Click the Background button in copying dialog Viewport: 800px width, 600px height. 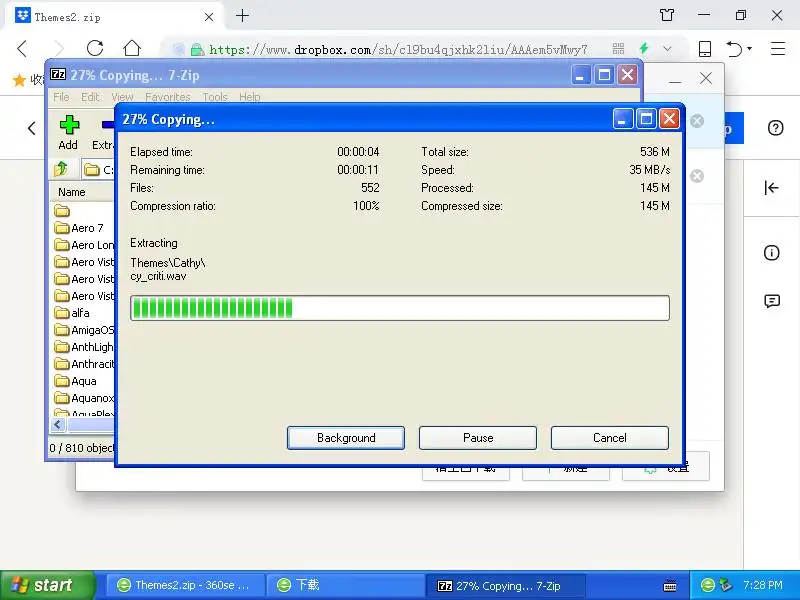[x=346, y=438]
